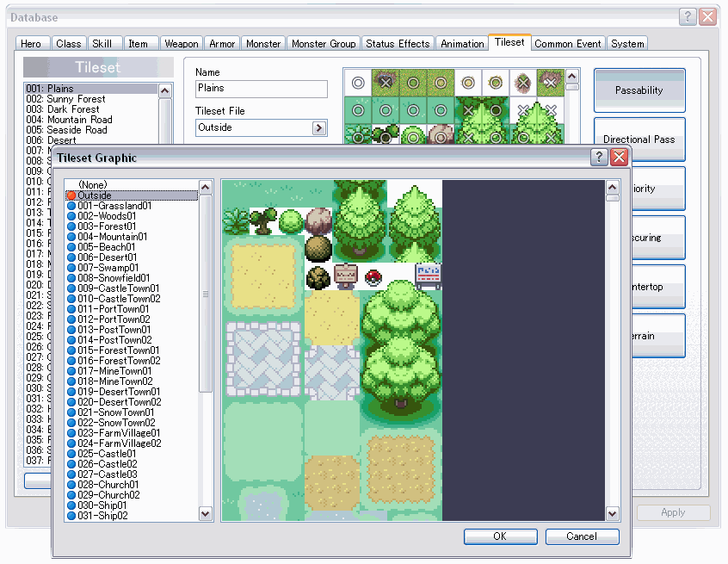Image resolution: width=728 pixels, height=564 pixels.
Task: Switch to the Common Event tab
Action: [568, 44]
